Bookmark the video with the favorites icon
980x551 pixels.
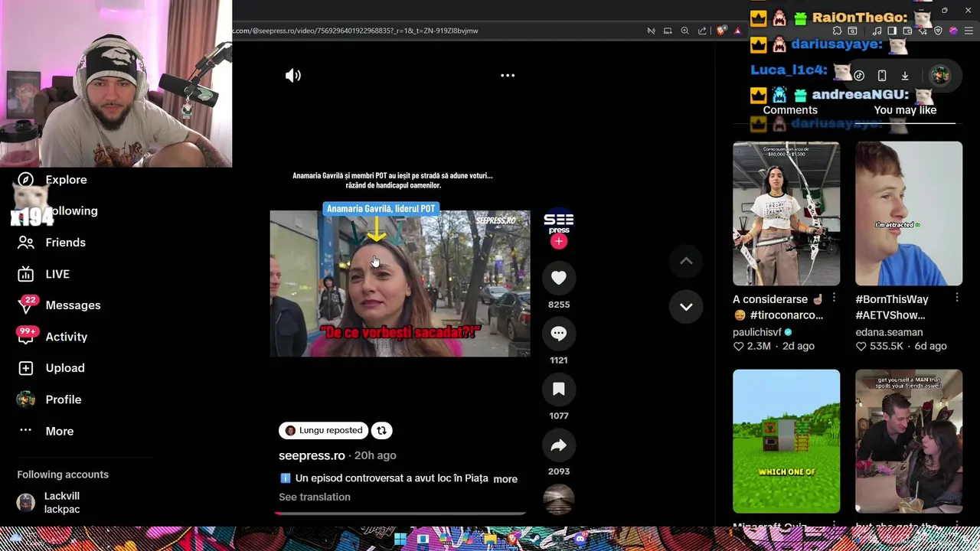click(558, 390)
